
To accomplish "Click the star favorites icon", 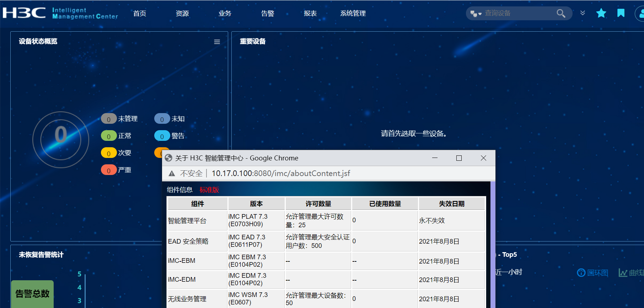I will pos(601,13).
